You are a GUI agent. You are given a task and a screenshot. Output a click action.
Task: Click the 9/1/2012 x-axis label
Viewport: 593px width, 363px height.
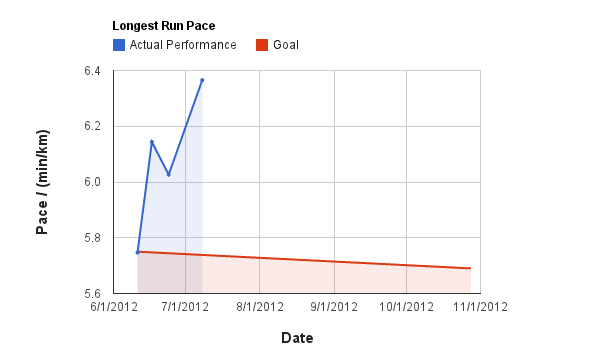[x=334, y=307]
